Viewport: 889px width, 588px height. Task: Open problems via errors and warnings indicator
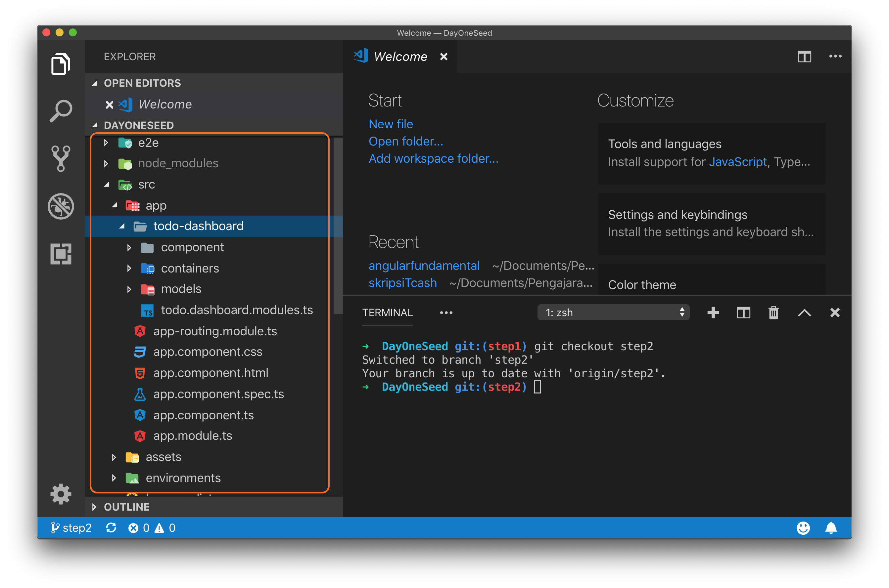[x=152, y=527]
